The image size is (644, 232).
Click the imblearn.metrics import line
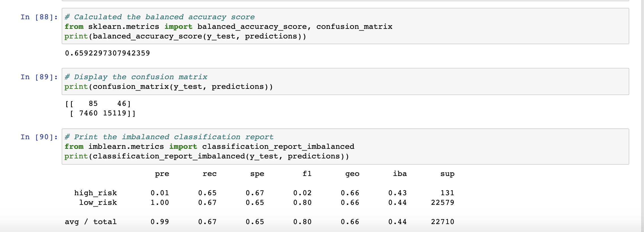click(x=209, y=147)
